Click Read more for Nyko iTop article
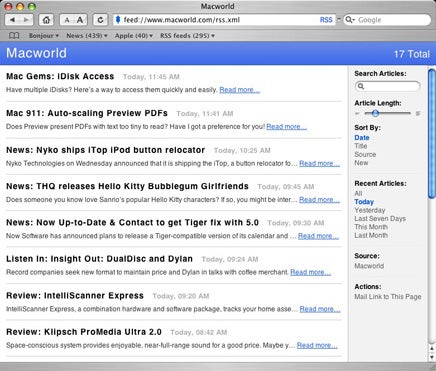The image size is (436, 371). point(319,163)
